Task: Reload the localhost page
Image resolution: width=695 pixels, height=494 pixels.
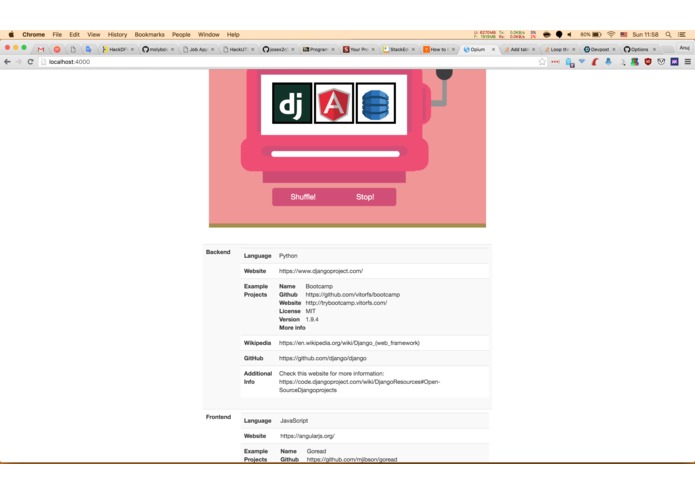Action: [30, 62]
